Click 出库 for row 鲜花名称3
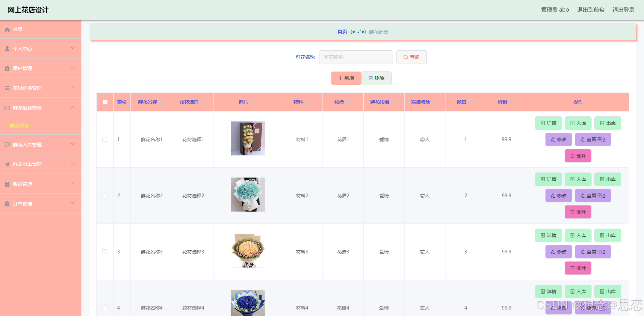This screenshot has width=644, height=316. tap(608, 235)
